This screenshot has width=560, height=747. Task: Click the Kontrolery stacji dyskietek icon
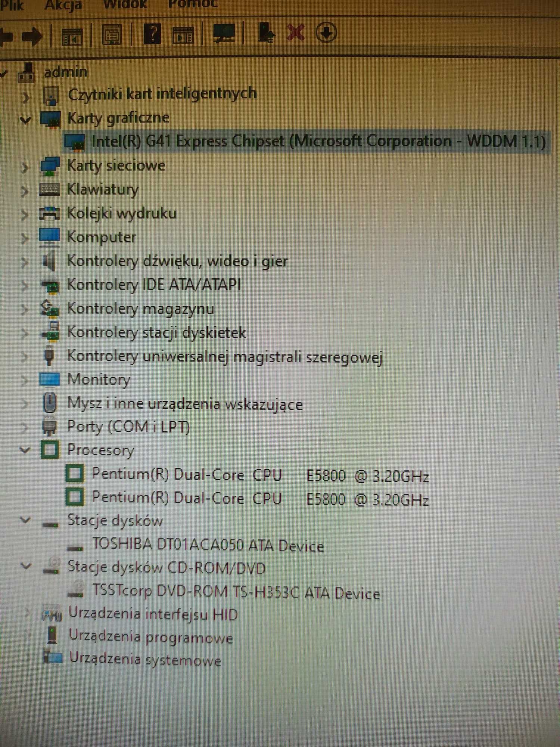pyautogui.click(x=50, y=331)
